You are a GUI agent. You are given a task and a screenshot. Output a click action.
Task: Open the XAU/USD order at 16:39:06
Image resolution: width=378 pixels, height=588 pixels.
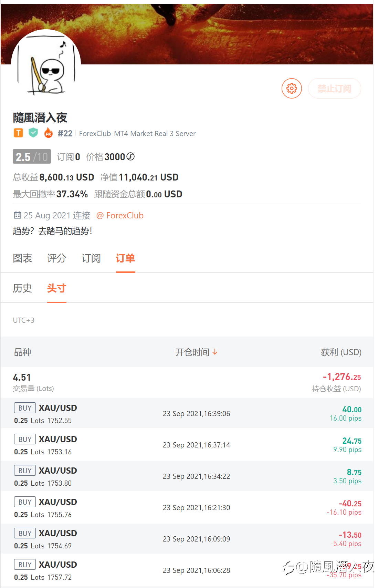tap(187, 413)
